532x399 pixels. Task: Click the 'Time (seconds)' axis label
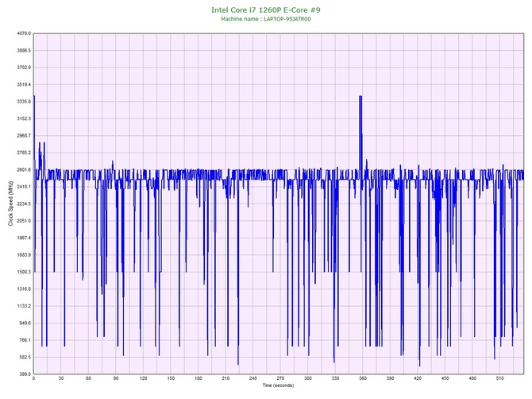[278, 385]
